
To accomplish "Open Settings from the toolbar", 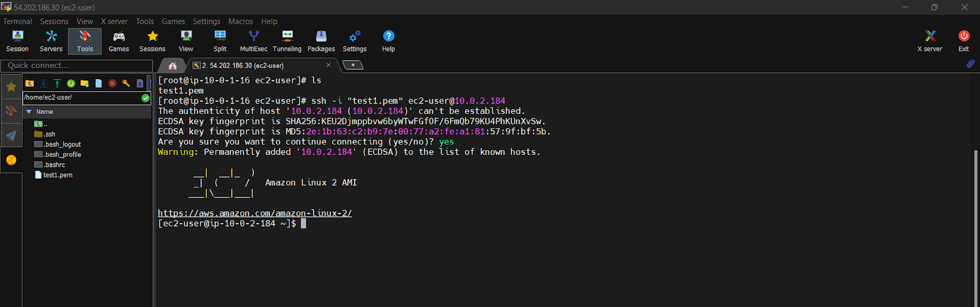I will 355,41.
